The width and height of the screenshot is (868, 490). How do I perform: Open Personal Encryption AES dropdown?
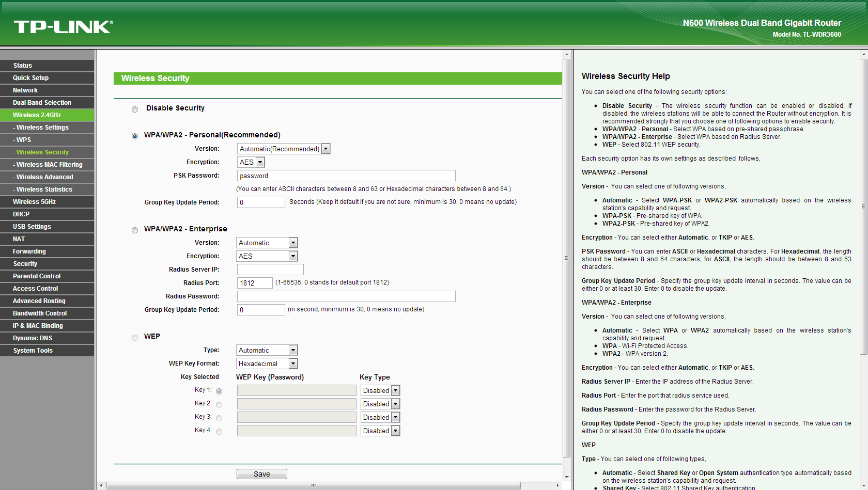pos(251,162)
